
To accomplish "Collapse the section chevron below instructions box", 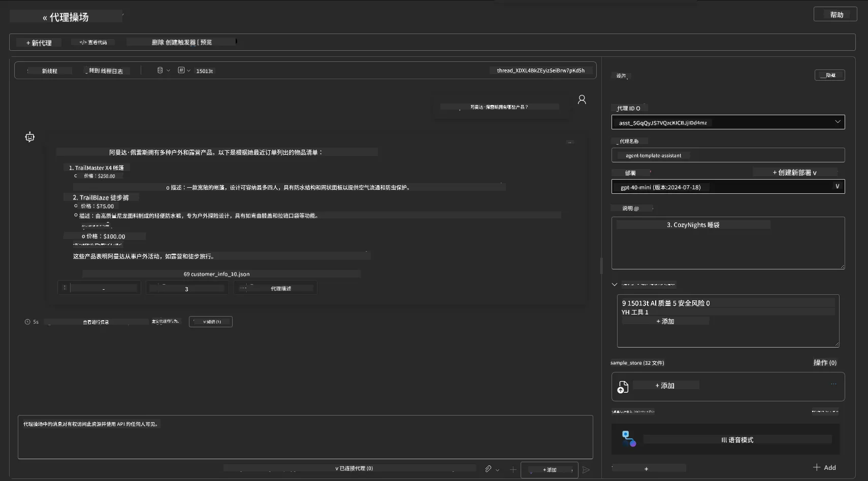I will pyautogui.click(x=615, y=284).
